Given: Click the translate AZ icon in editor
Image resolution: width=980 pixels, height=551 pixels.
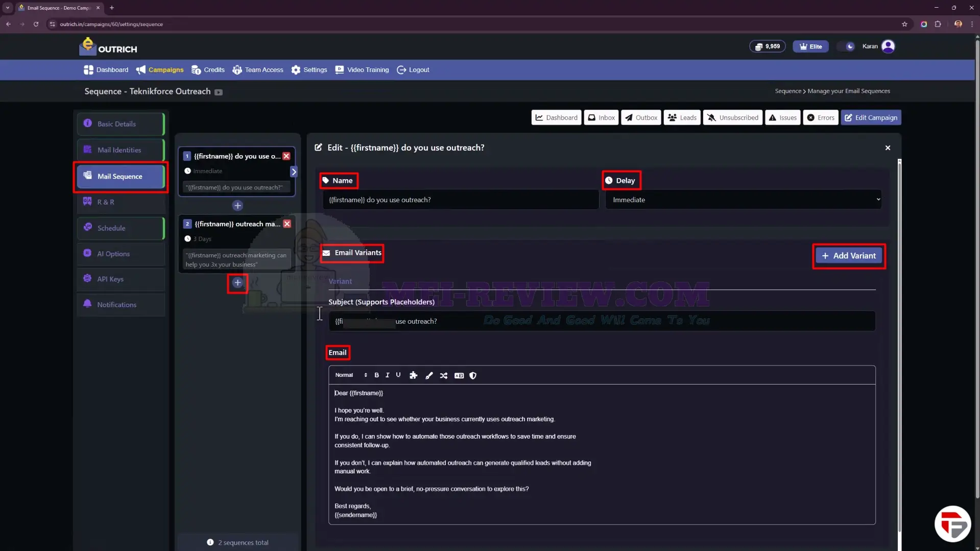Looking at the screenshot, I should (459, 375).
